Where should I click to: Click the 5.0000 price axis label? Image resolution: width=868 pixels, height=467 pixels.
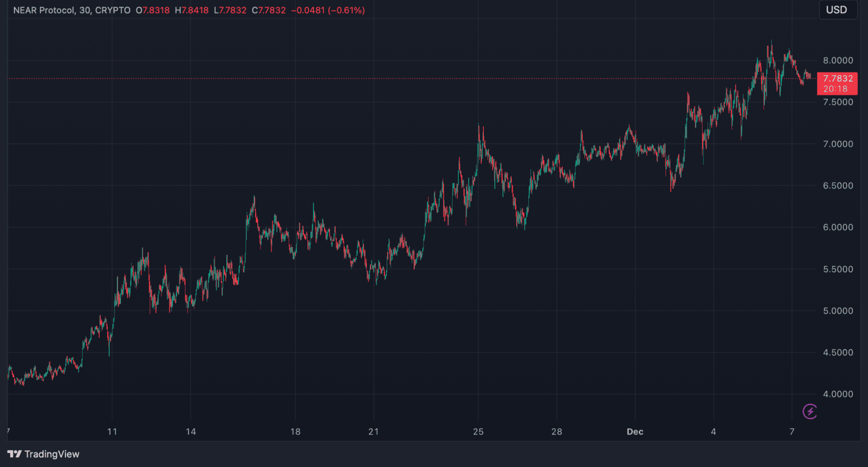(x=837, y=311)
